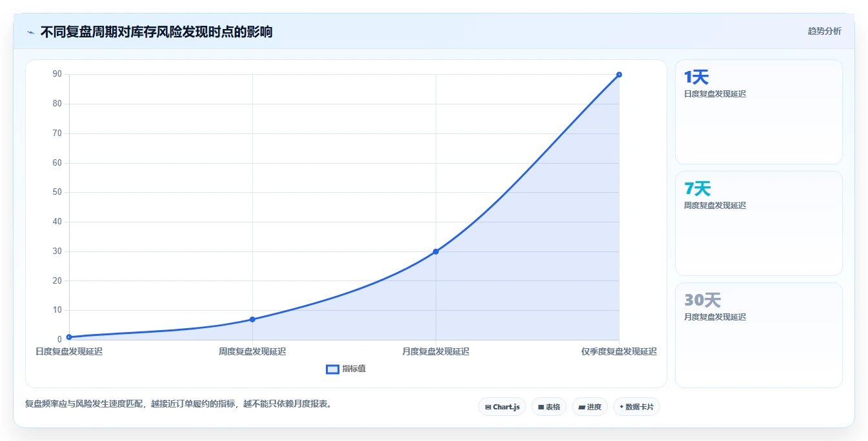Click x-axis label 日度复盘发现延迟
The image size is (868, 441).
69,351
